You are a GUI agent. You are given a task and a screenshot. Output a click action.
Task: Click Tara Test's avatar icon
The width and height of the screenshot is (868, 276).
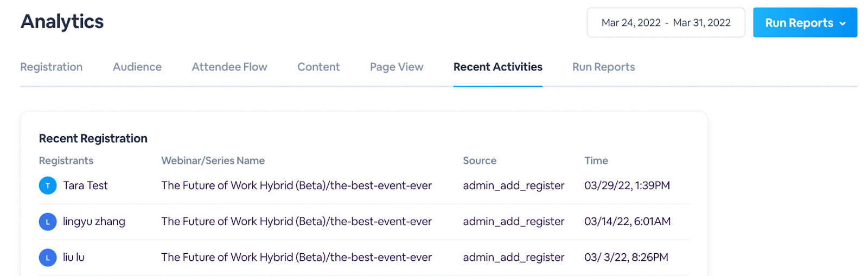point(48,185)
